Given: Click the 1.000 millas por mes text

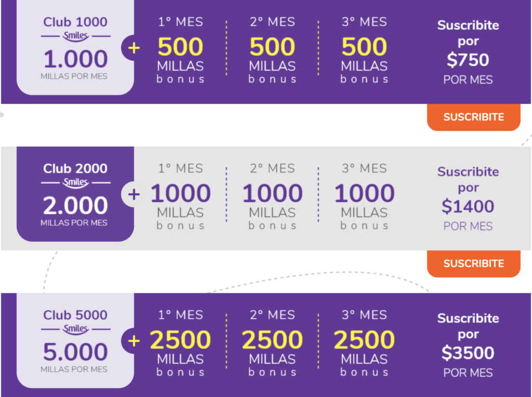Looking at the screenshot, I should [75, 64].
